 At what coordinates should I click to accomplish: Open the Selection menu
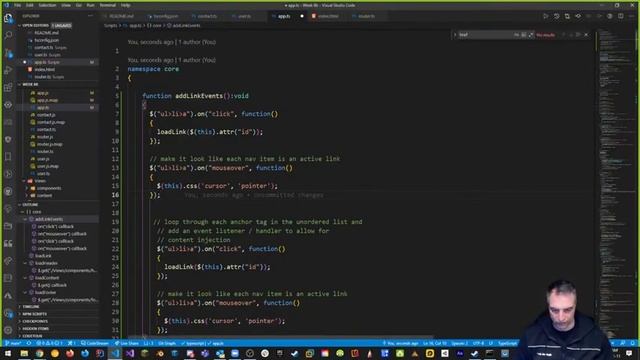tap(47, 5)
